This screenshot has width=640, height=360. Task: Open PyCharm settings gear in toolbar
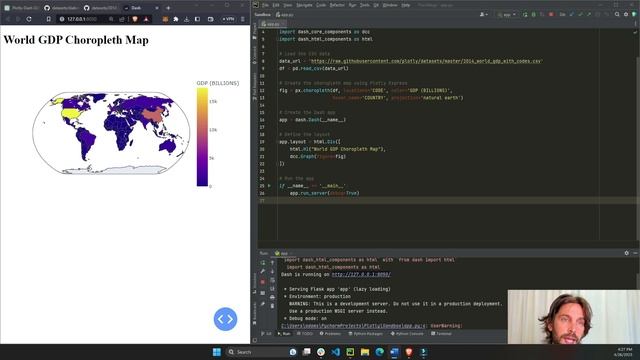[x=626, y=14]
